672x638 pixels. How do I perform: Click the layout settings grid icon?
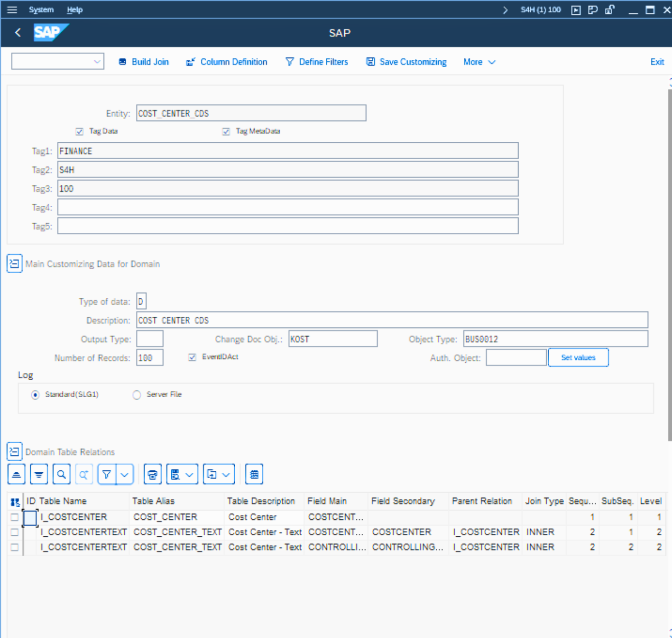point(254,475)
